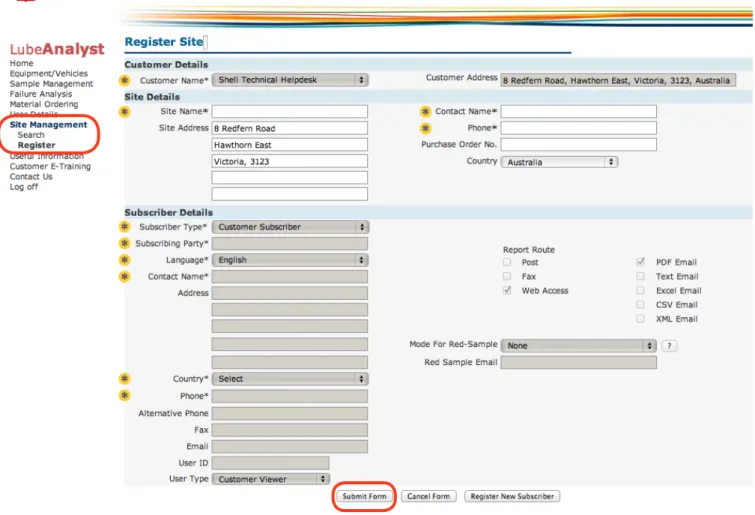Image resolution: width=755 pixels, height=515 pixels.
Task: Click the site Phone input field
Action: (x=579, y=128)
